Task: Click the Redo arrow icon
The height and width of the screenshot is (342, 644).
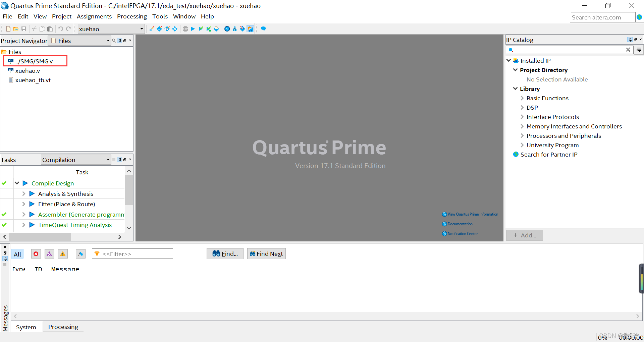Action: click(x=68, y=29)
